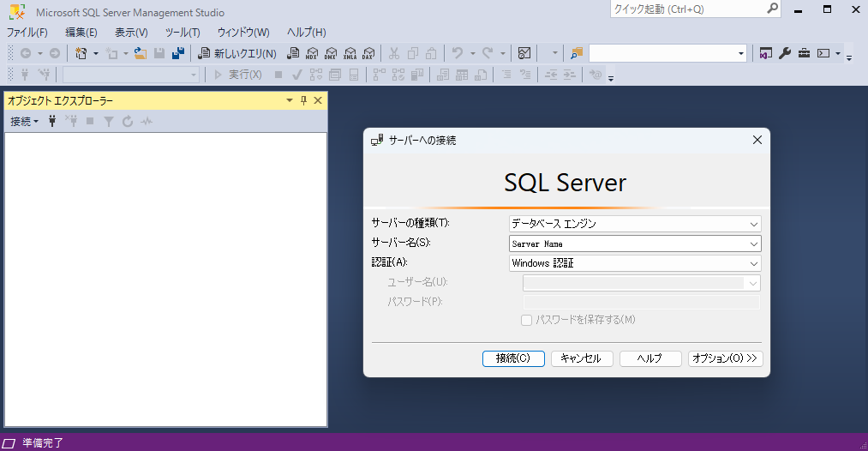Click Connect Object Explorer plug icon
The height and width of the screenshot is (451, 868).
(52, 121)
